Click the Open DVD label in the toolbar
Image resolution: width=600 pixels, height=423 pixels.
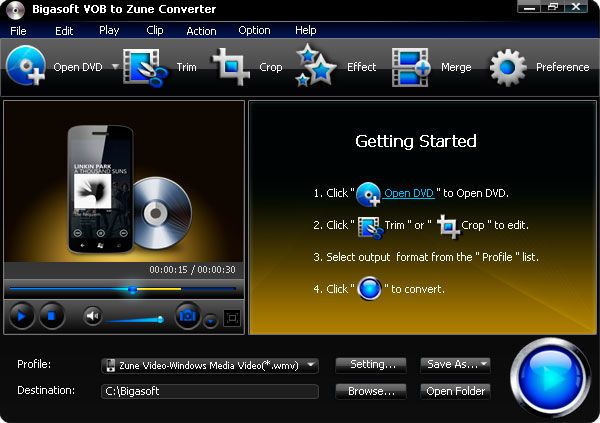(78, 67)
